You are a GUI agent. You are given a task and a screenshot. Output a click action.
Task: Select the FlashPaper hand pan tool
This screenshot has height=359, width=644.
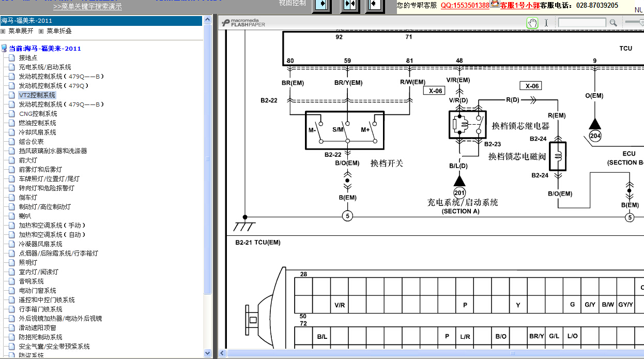click(x=532, y=23)
